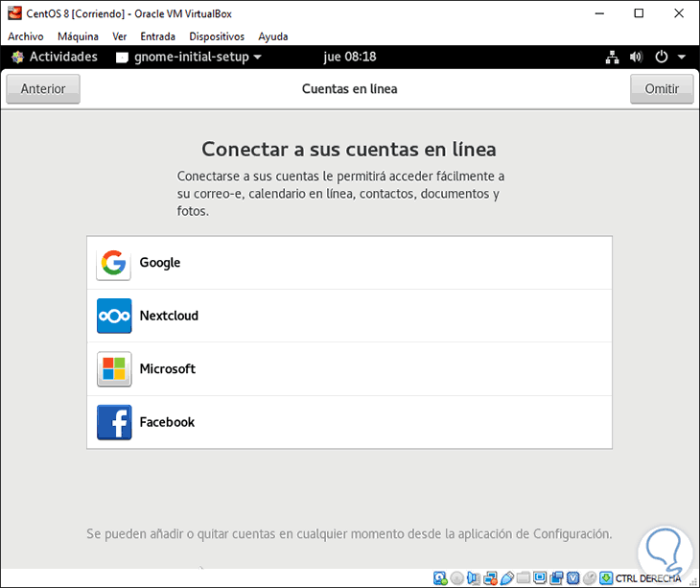
Task: Open the Ayuda menu
Action: tap(273, 36)
